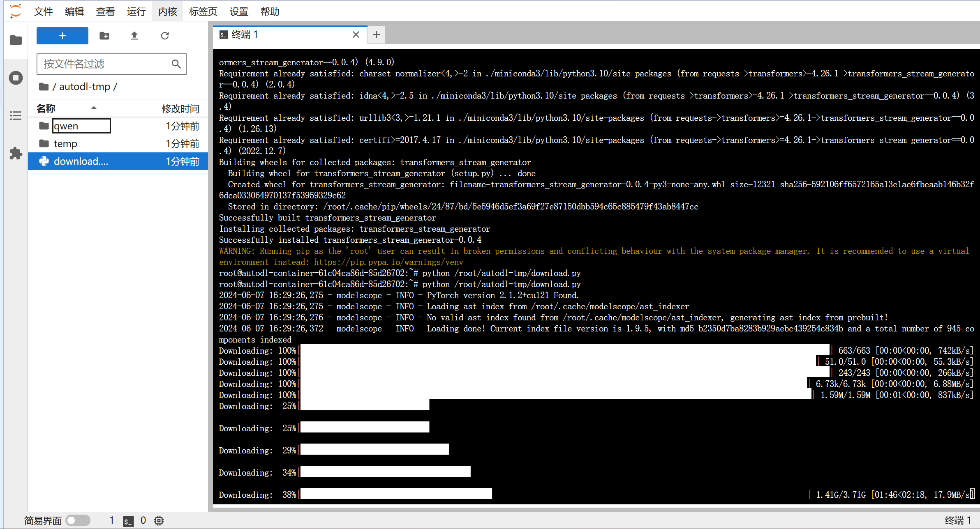
Task: Click the kernel chip icon in status bar
Action: pyautogui.click(x=159, y=520)
